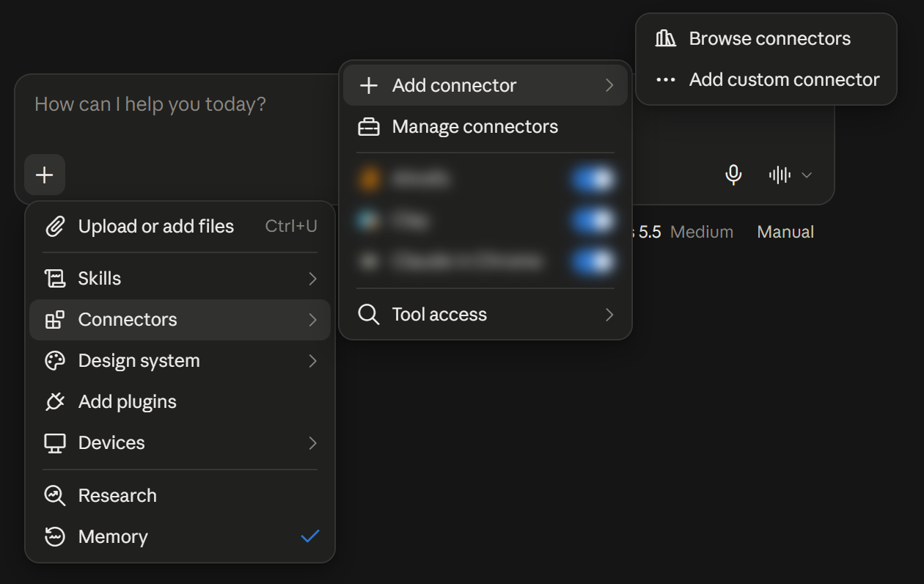Click the Add plugins plug icon
Viewport: 924px width, 584px height.
(55, 402)
